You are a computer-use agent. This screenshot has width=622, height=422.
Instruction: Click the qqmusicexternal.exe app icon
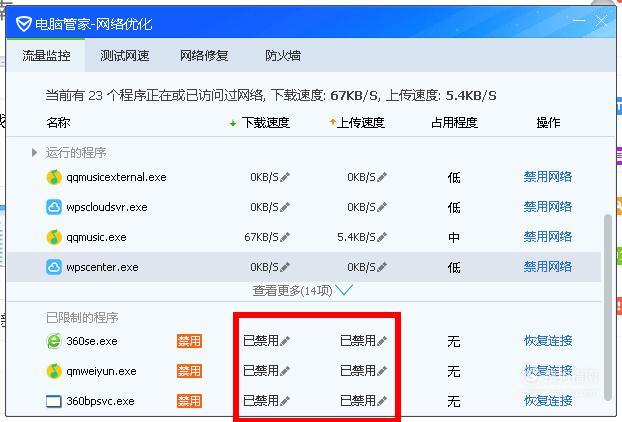pos(54,177)
